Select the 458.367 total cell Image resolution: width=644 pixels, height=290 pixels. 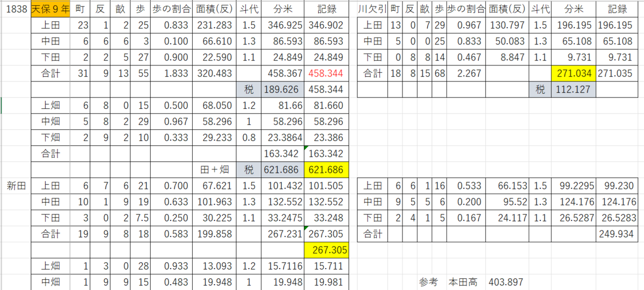point(283,73)
